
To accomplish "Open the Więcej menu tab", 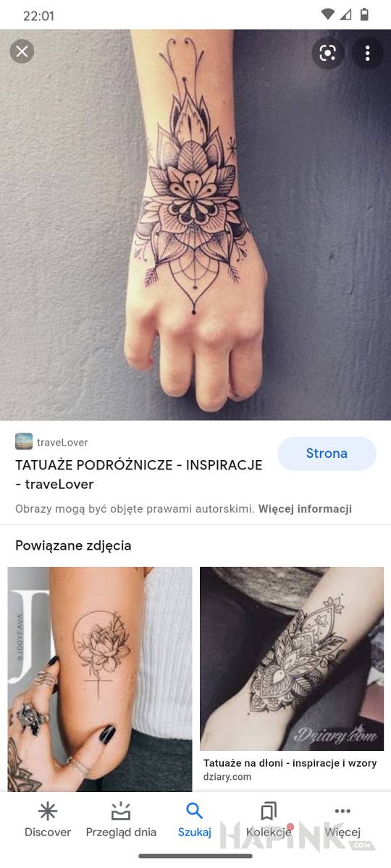I will pyautogui.click(x=342, y=820).
